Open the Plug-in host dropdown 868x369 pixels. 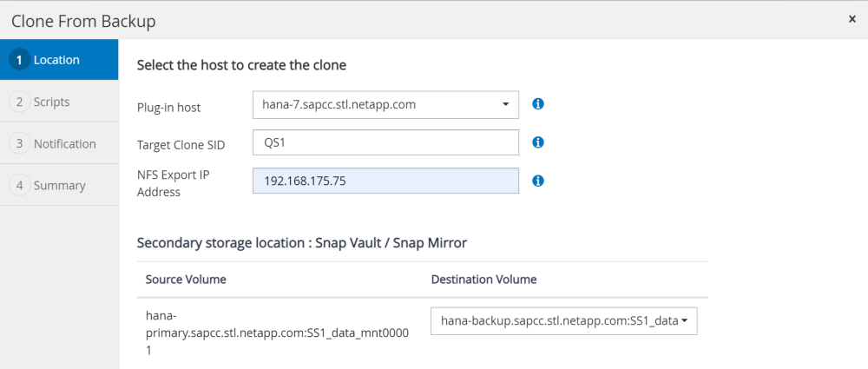385,105
